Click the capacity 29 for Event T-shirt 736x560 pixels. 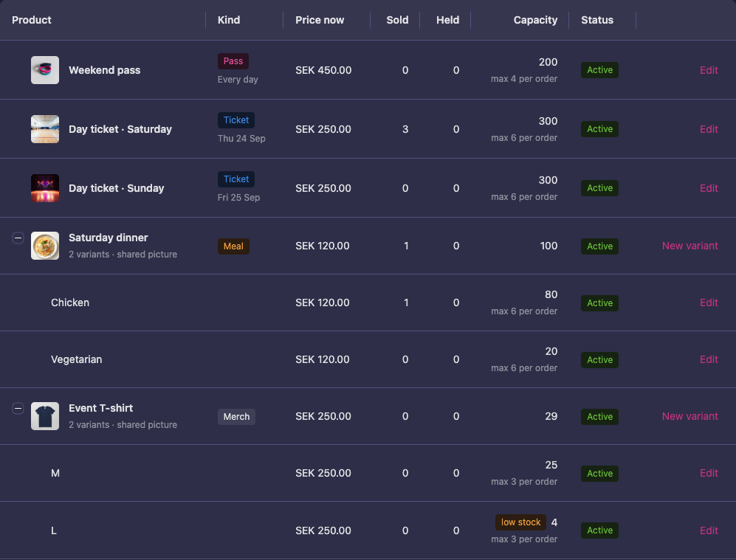(551, 416)
